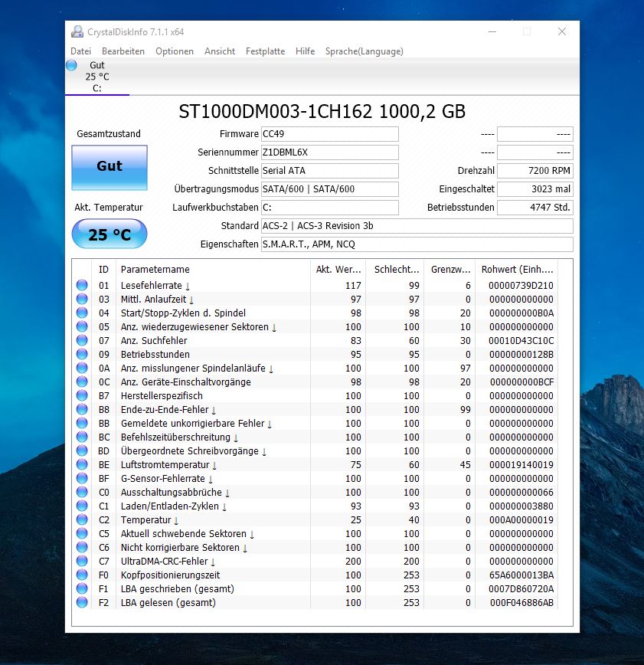This screenshot has height=665, width=644.
Task: Click the Grenzw... column header
Action: pos(450,270)
